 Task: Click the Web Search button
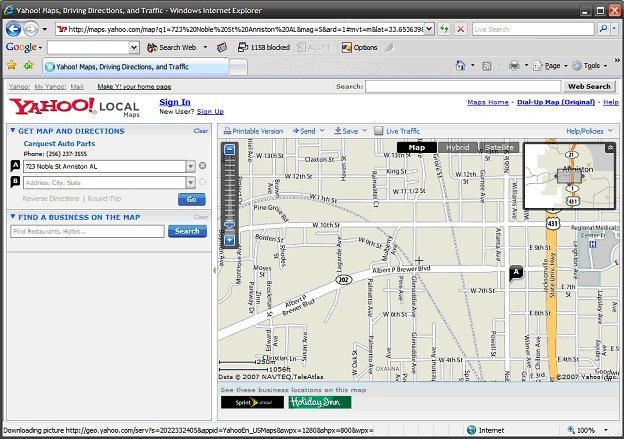589,86
